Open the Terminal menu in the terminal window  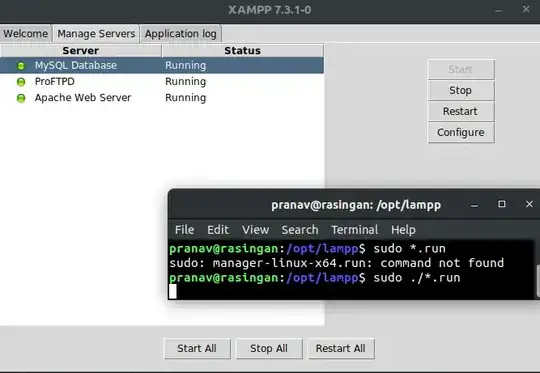pos(354,230)
